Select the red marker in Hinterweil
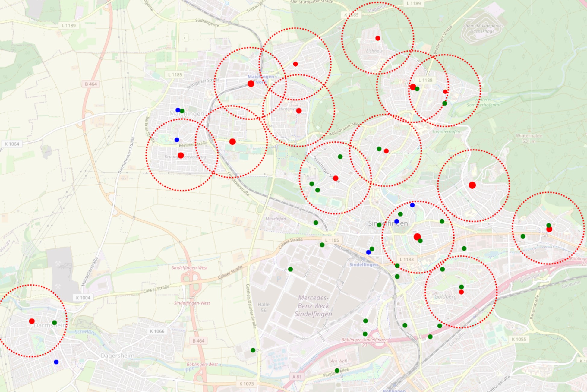This screenshot has height=392, width=587. [x=299, y=111]
